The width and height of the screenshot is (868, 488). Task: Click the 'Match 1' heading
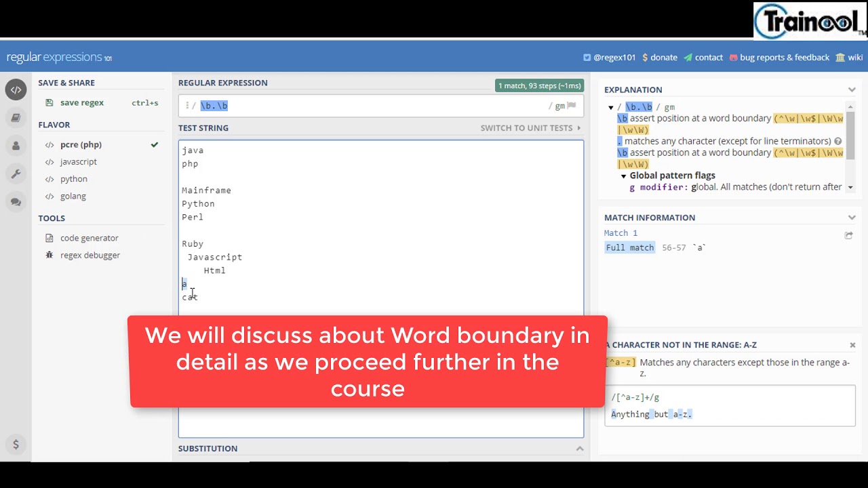621,233
